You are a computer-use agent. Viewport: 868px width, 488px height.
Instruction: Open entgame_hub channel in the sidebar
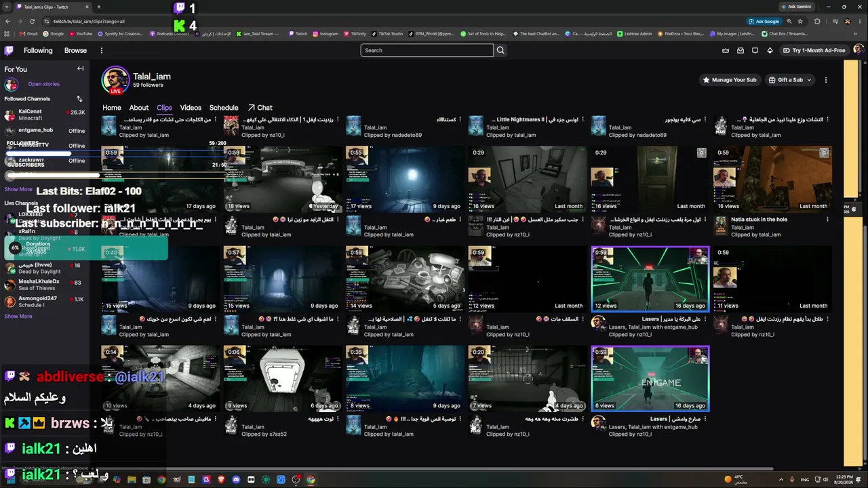45,130
